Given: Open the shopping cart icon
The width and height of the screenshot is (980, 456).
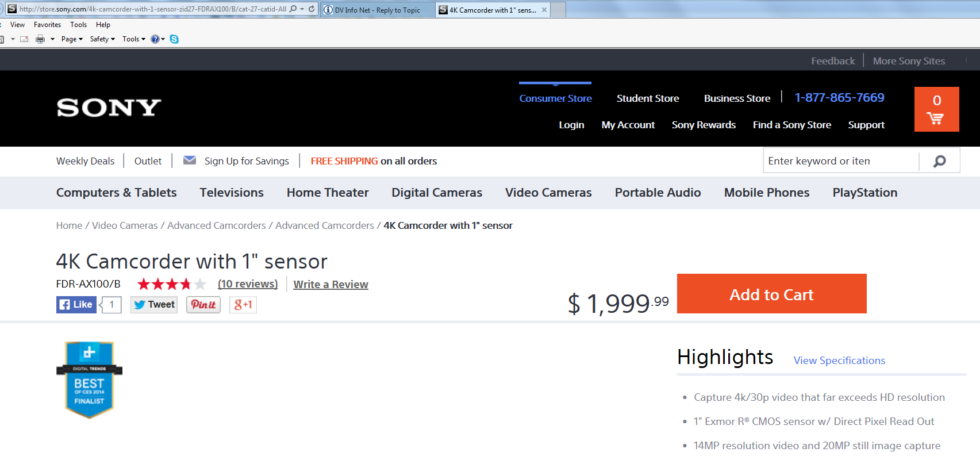Looking at the screenshot, I should [x=936, y=109].
